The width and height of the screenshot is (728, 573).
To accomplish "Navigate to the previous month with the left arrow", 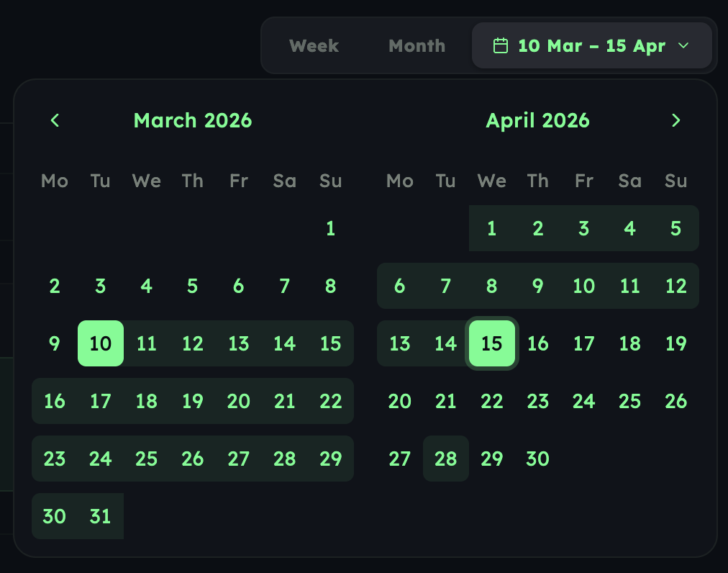I will point(55,120).
